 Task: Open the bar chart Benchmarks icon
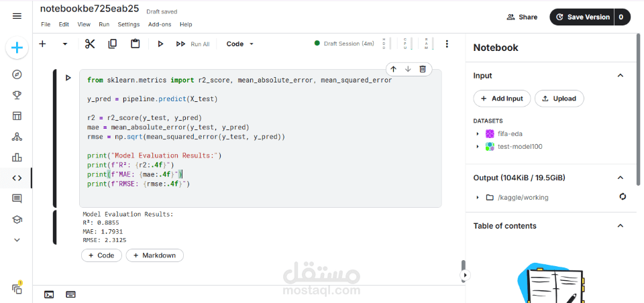coord(17,158)
